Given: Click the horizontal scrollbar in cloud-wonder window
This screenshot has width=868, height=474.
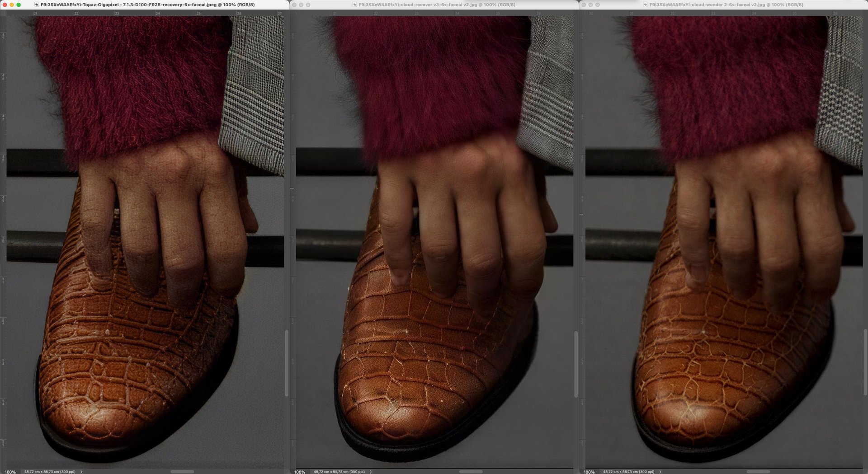Looking at the screenshot, I should coord(758,471).
